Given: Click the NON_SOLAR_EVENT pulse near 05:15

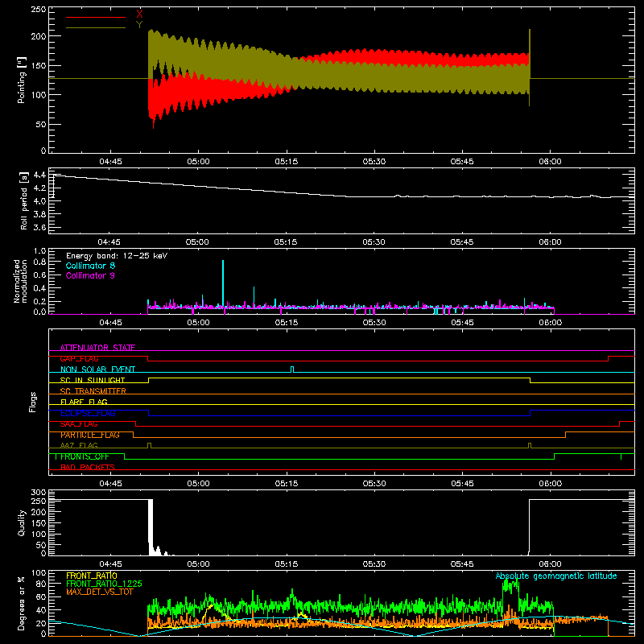Looking at the screenshot, I should [x=292, y=369].
